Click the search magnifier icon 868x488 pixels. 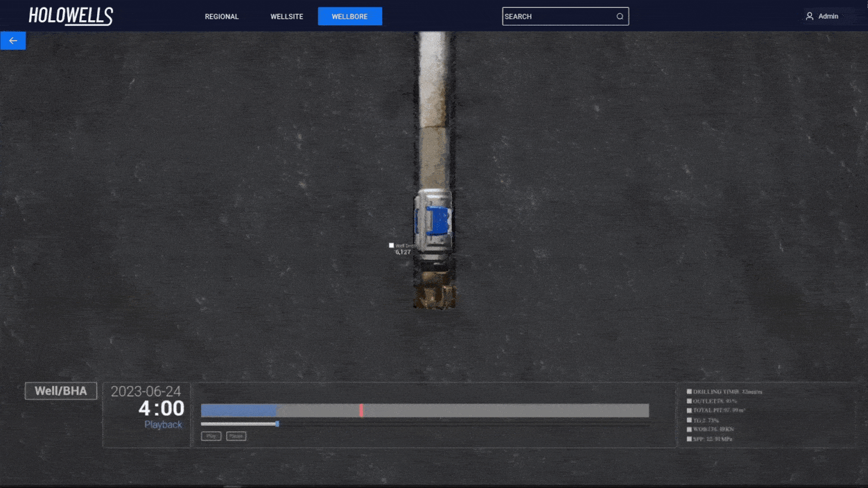click(620, 16)
